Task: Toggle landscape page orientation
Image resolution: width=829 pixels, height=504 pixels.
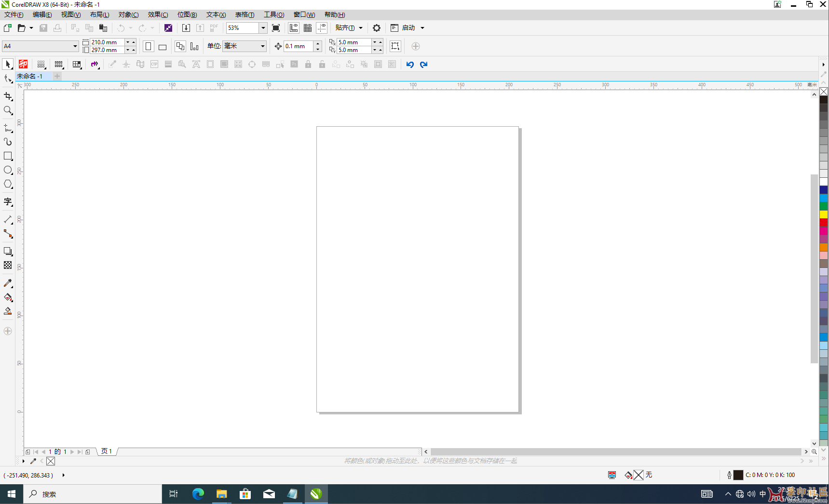Action: coord(163,46)
